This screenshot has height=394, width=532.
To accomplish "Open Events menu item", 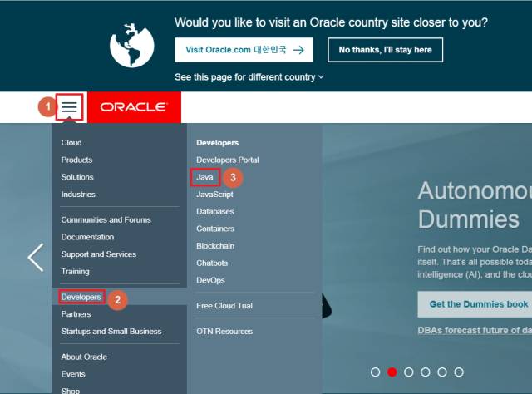I will pyautogui.click(x=73, y=374).
